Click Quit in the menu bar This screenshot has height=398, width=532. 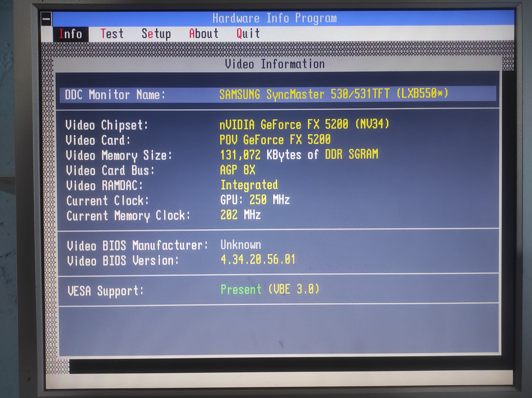coord(248,34)
